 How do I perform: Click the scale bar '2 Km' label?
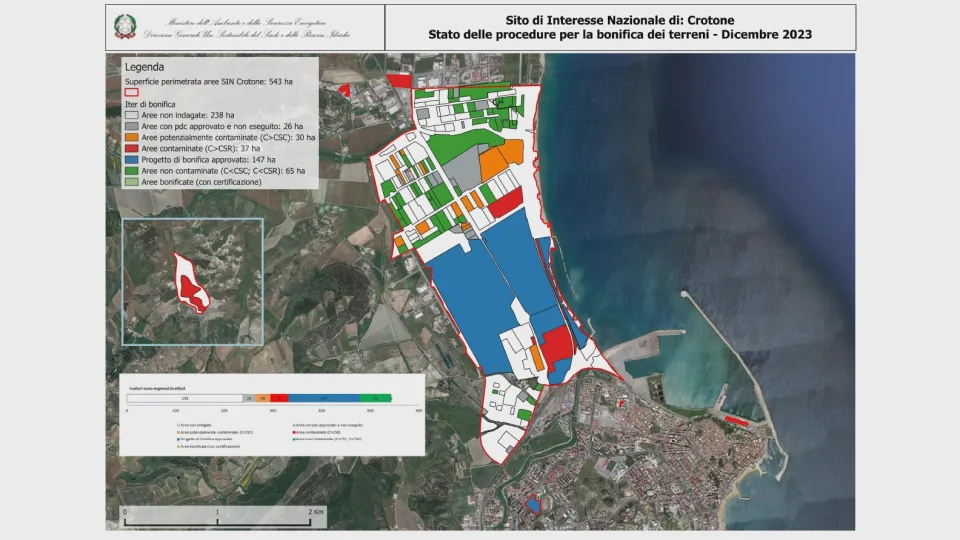(x=316, y=512)
